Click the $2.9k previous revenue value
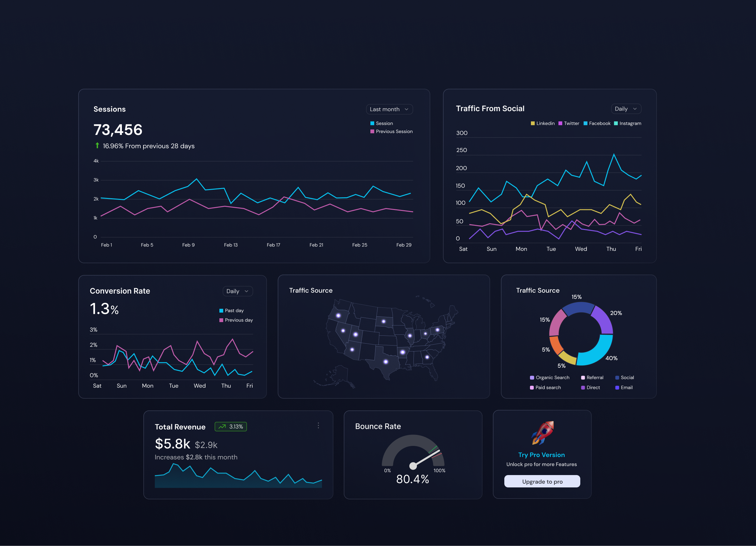The height and width of the screenshot is (546, 756). click(x=206, y=445)
